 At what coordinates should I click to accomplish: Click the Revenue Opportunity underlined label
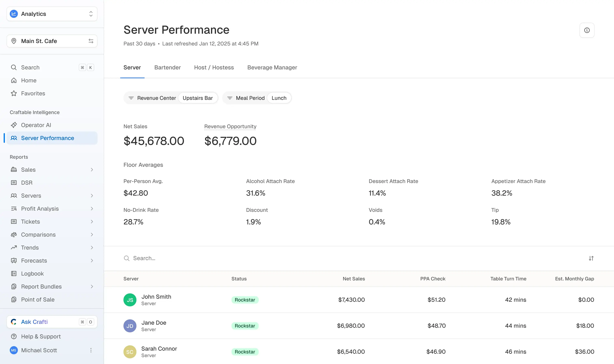pos(230,127)
